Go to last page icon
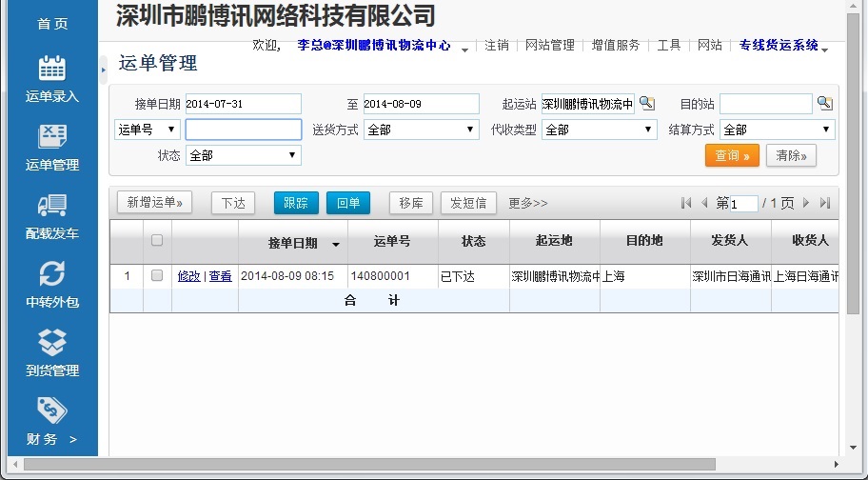Image resolution: width=868 pixels, height=480 pixels. click(825, 203)
